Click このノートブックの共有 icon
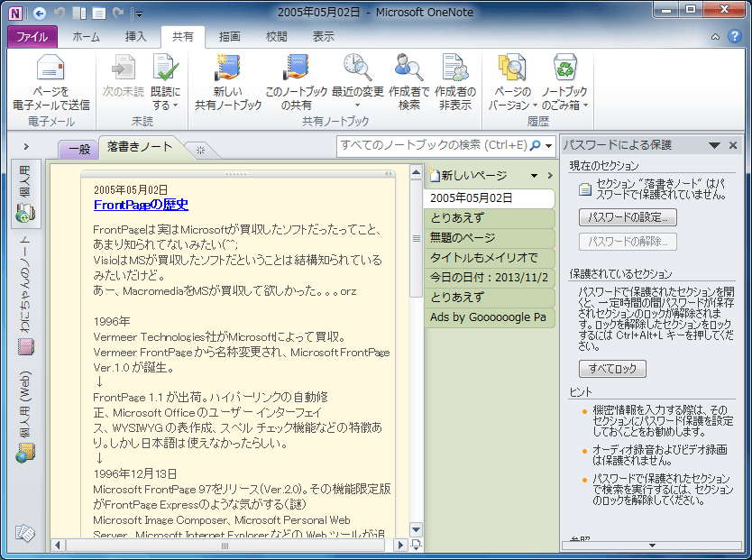 pos(296,67)
